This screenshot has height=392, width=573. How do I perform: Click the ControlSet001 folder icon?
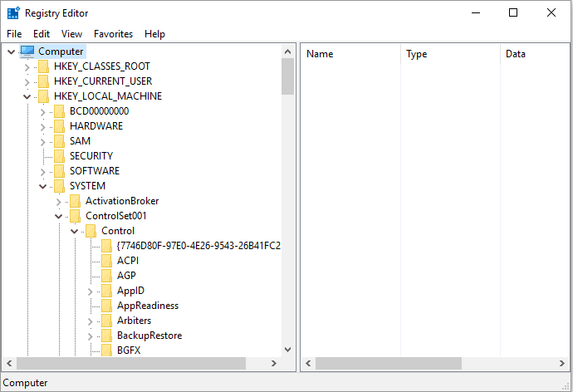click(x=75, y=216)
